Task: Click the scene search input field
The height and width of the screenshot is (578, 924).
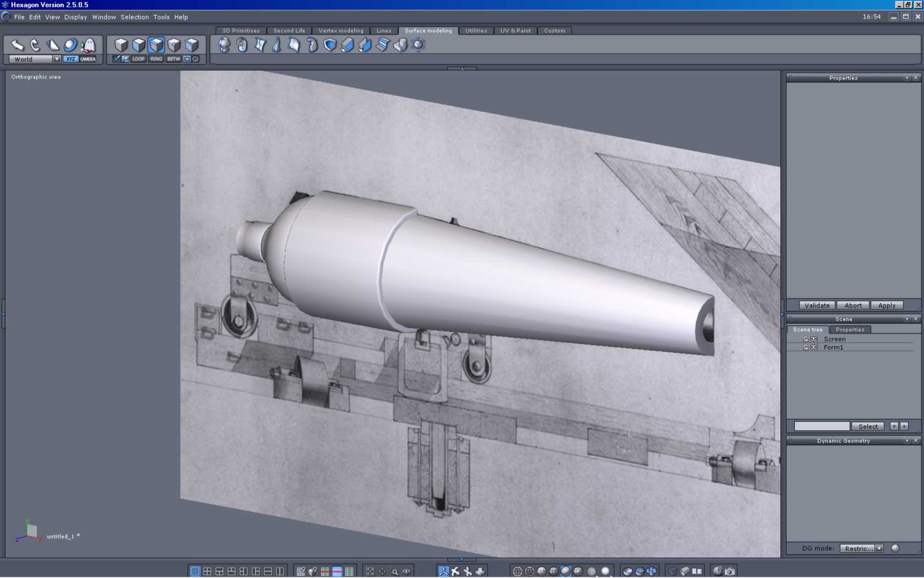Action: pyautogui.click(x=822, y=426)
